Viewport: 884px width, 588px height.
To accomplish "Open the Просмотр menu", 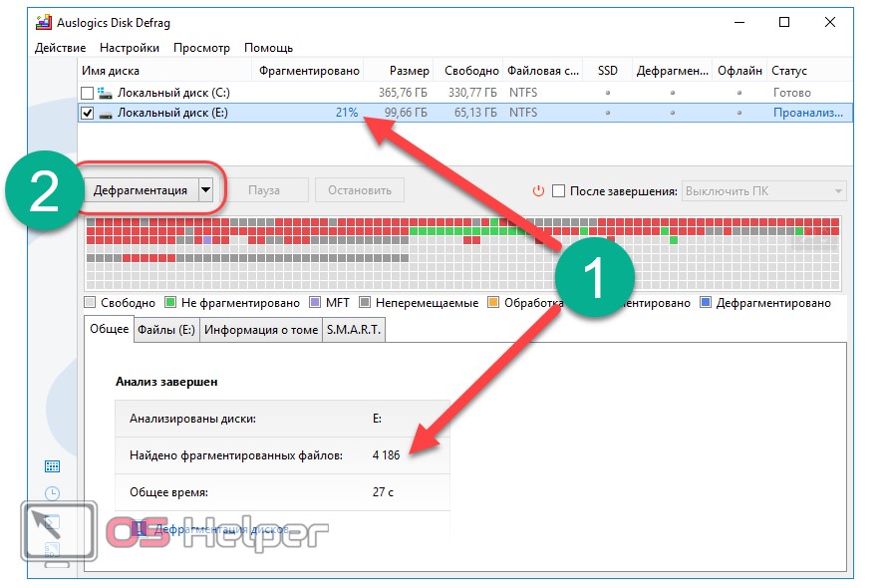I will pos(201,48).
